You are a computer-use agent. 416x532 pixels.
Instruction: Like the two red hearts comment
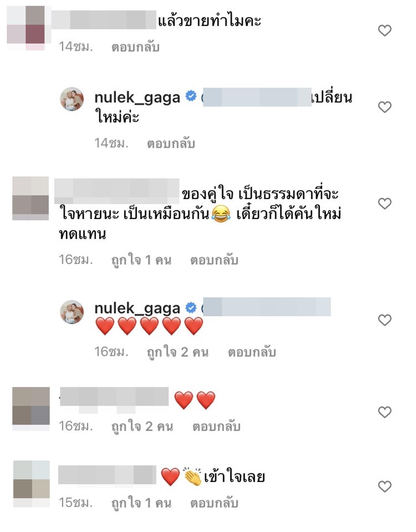tap(385, 412)
